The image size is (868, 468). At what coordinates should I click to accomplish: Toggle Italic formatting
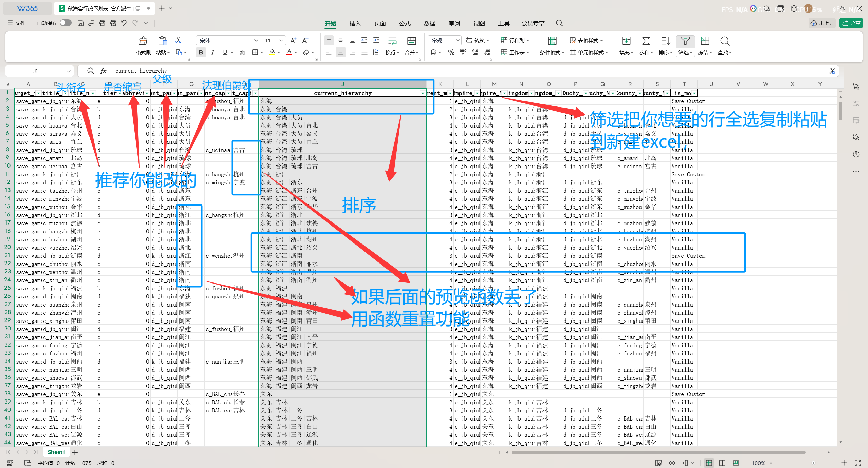coord(213,52)
